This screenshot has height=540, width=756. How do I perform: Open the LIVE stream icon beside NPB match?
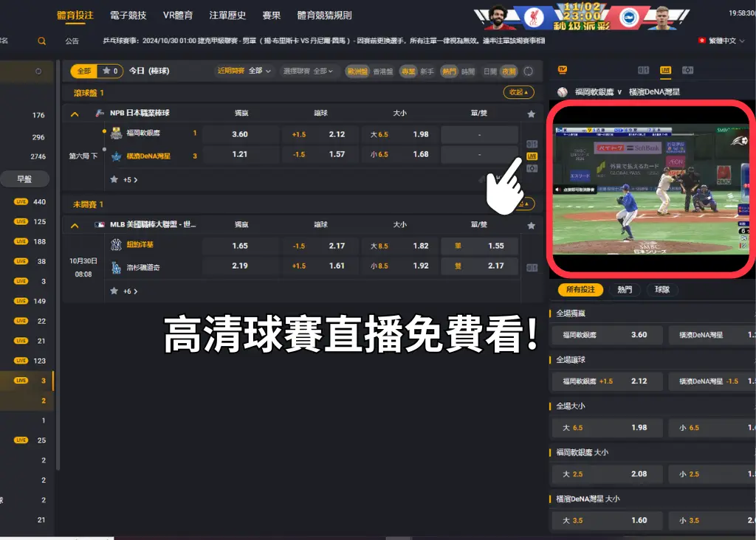[532, 156]
